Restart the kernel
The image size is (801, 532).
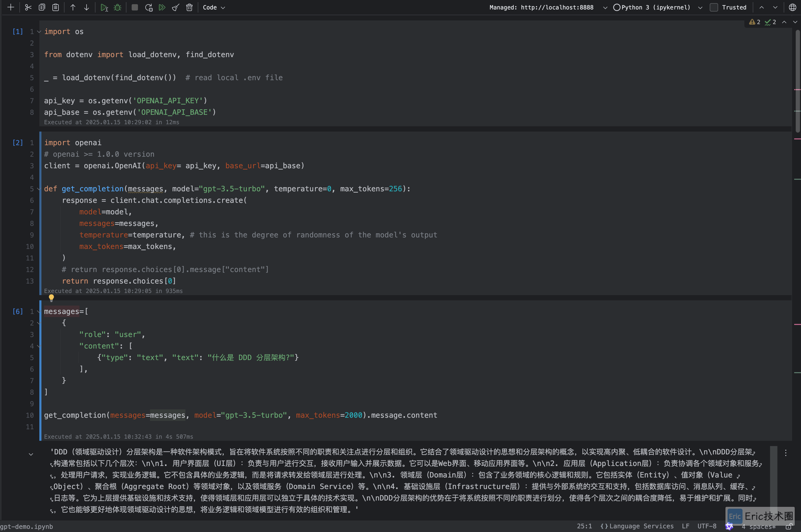pyautogui.click(x=149, y=7)
